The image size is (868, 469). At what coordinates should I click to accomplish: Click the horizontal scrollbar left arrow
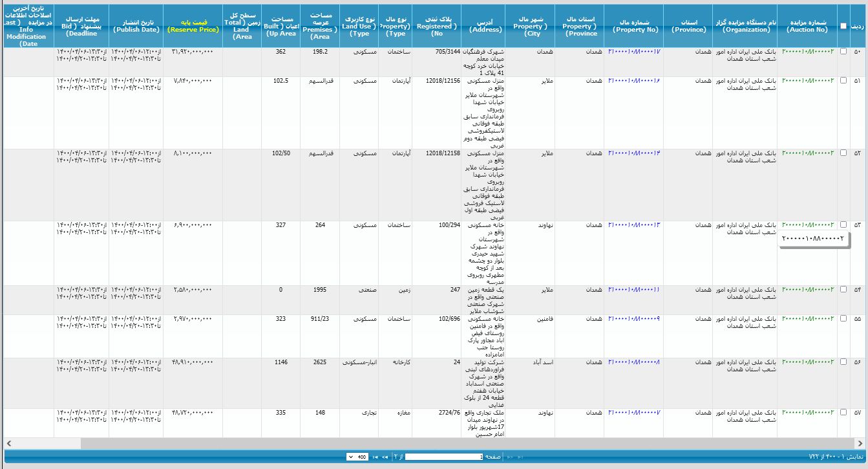click(9, 443)
